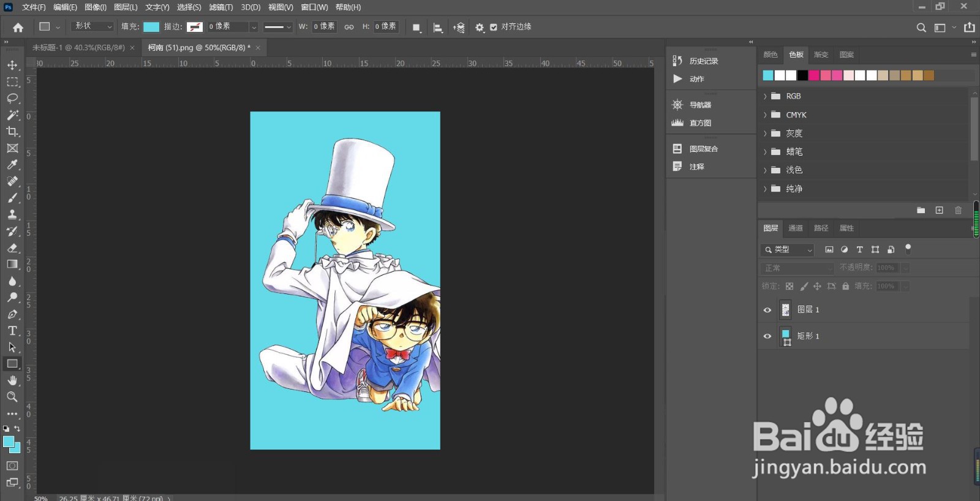Viewport: 980px width, 501px height.
Task: Select the Pen tool
Action: [x=12, y=314]
